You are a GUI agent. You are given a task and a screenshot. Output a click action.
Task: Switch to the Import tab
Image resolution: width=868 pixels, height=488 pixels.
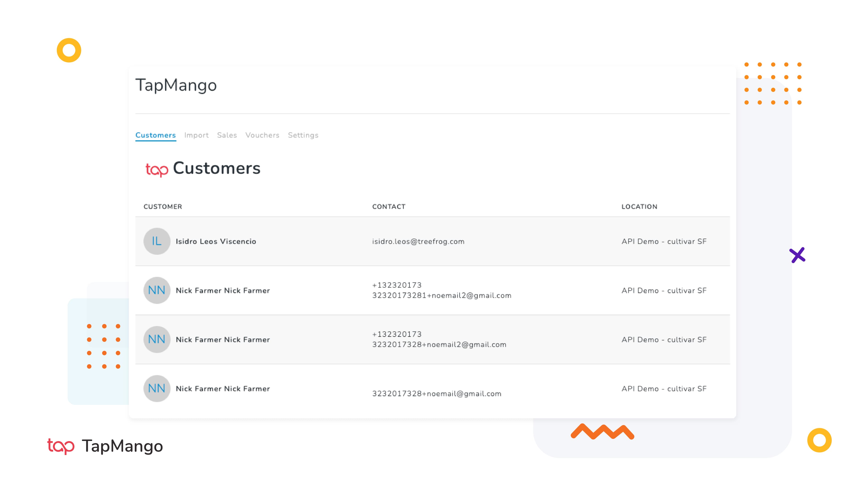[x=196, y=135]
